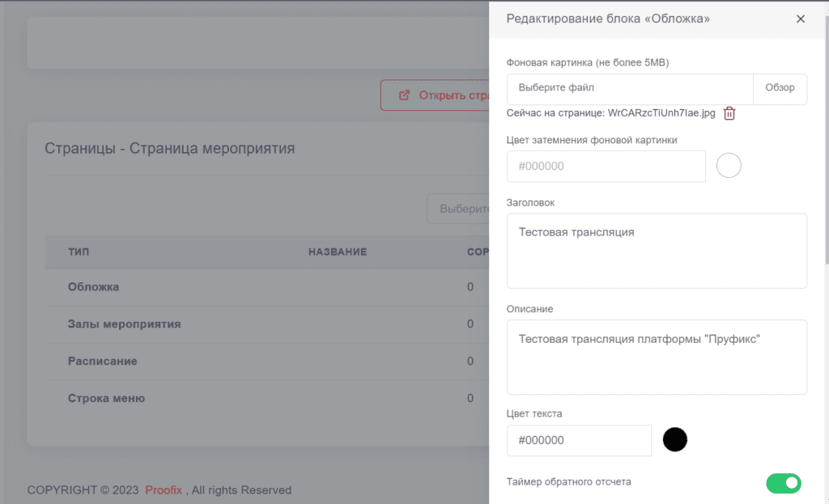This screenshot has width=829, height=504.
Task: Click the text color hex input field
Action: tap(578, 441)
